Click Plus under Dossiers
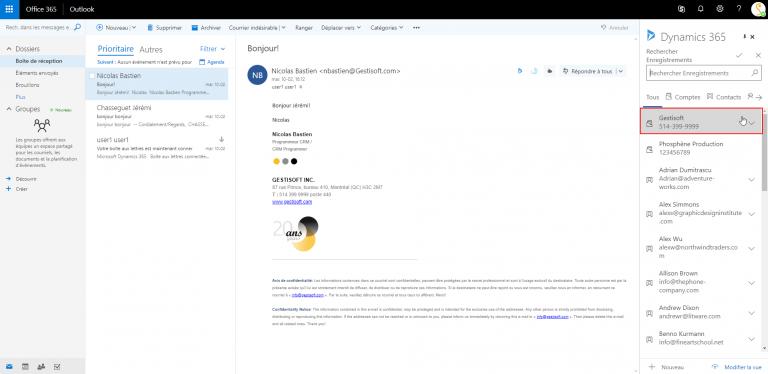 [x=20, y=97]
